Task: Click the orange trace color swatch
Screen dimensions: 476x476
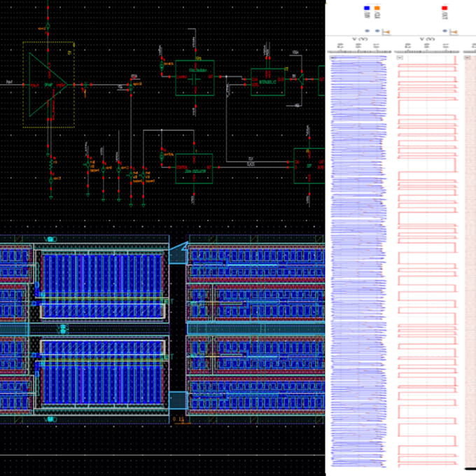Action: click(377, 8)
